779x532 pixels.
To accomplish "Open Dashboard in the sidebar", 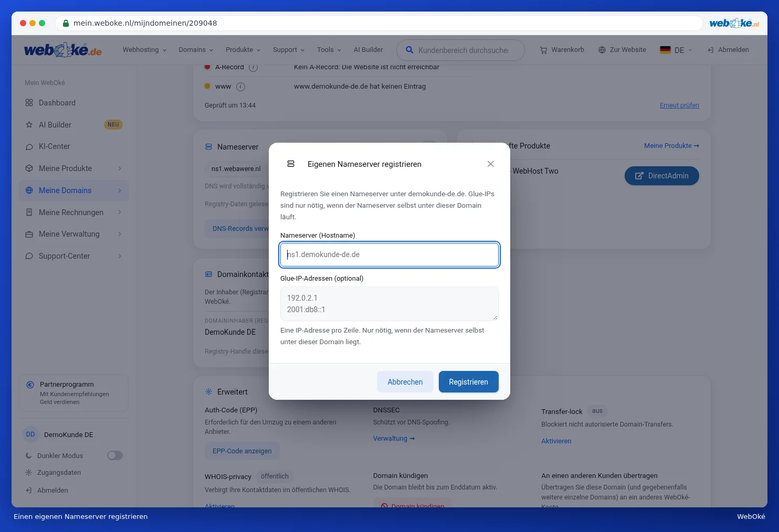I will (x=73, y=103).
